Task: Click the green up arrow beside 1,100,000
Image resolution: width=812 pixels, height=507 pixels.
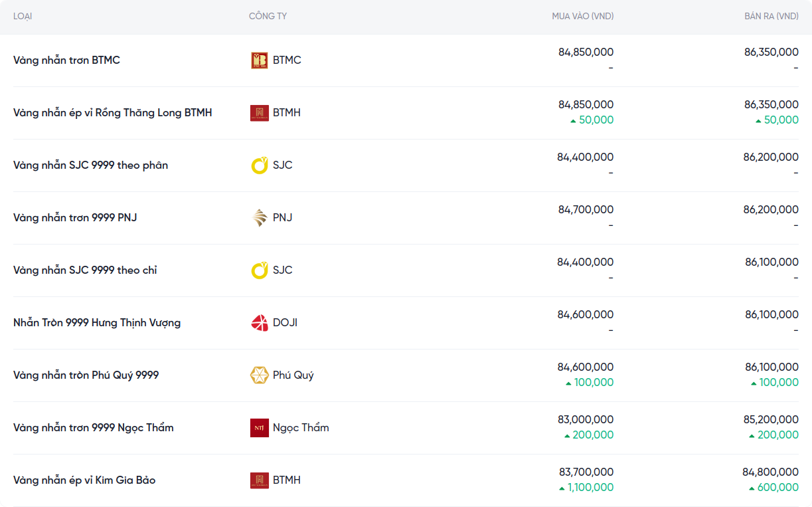Action: (562, 488)
